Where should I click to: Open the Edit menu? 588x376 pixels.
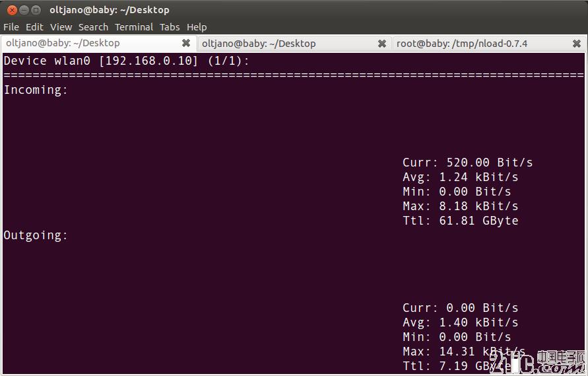pyautogui.click(x=34, y=27)
